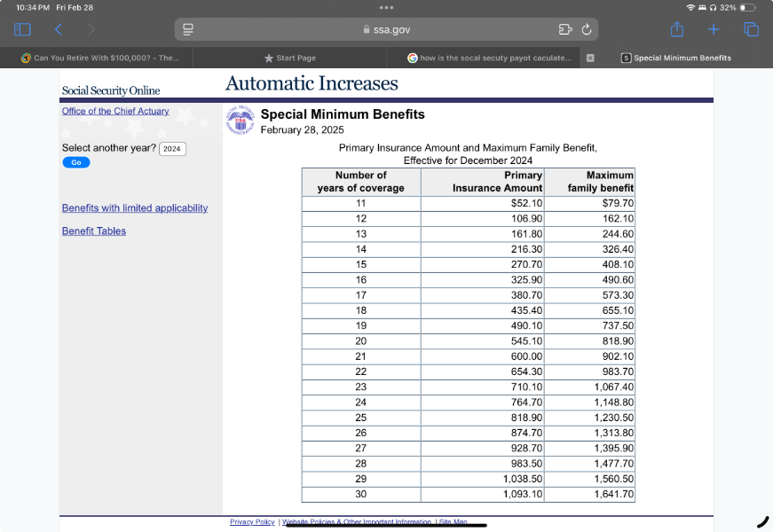Switch to the 'Can You Retire With $100,000' tab

point(100,58)
